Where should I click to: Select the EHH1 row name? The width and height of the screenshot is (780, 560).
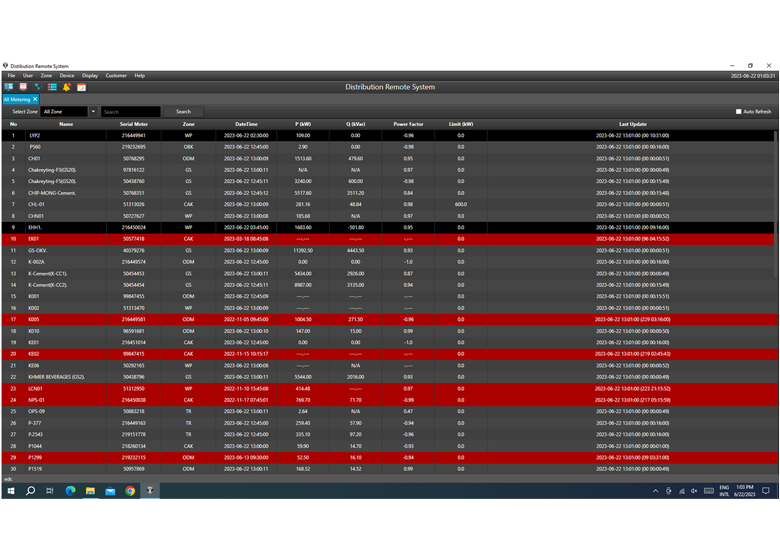point(35,228)
